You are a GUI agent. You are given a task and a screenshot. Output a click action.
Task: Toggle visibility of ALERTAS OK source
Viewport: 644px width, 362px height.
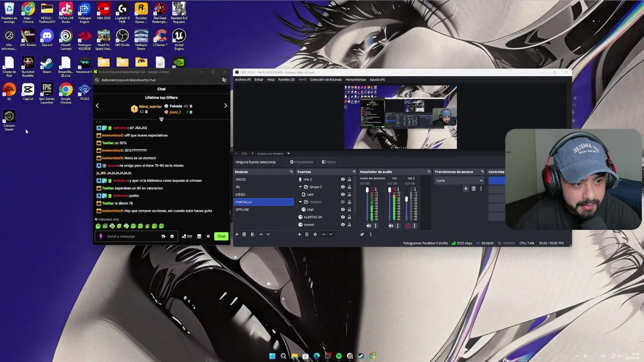(x=343, y=217)
